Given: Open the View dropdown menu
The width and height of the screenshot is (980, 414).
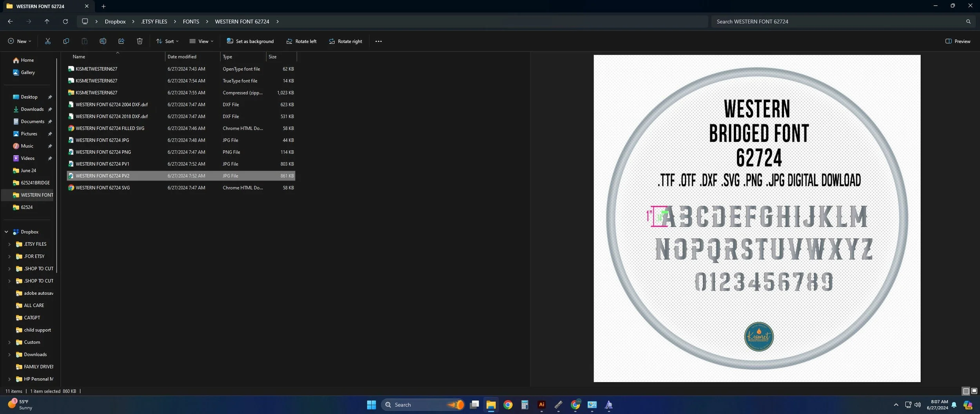Looking at the screenshot, I should point(201,41).
